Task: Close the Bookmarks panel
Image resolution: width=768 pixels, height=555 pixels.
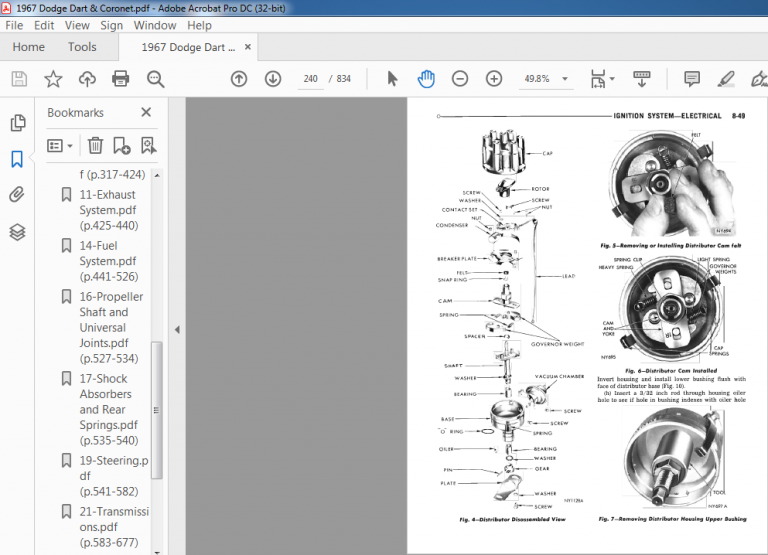Action: pos(146,112)
